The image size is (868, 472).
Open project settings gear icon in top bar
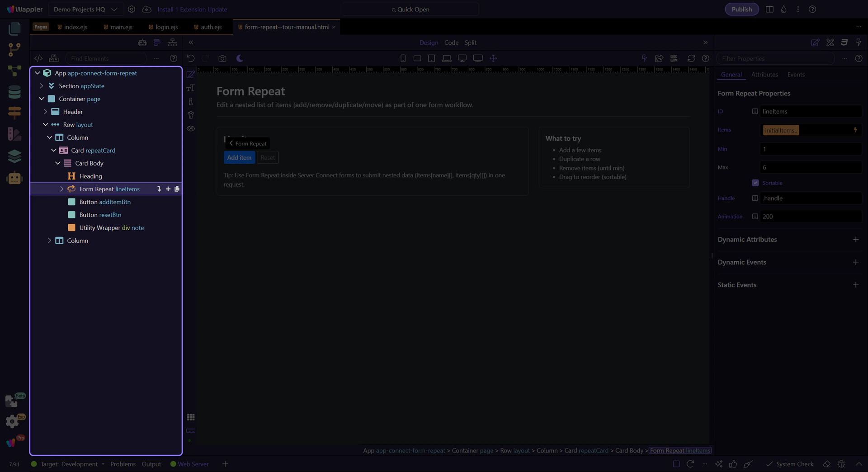(132, 9)
